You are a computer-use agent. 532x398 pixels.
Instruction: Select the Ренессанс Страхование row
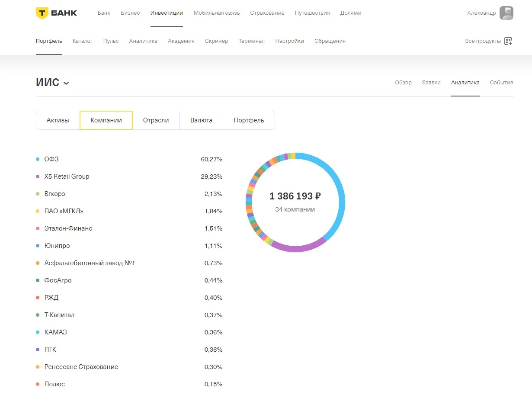(x=129, y=367)
